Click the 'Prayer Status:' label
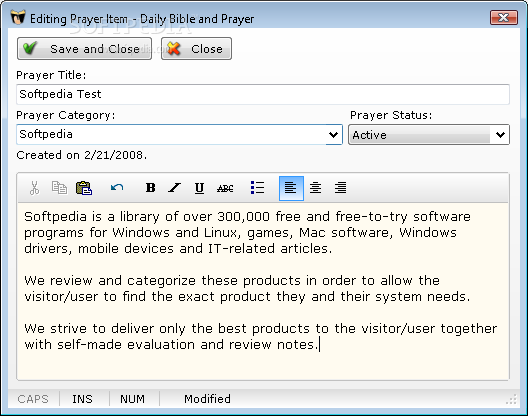Viewport: 528px width, 416px height. coord(391,115)
